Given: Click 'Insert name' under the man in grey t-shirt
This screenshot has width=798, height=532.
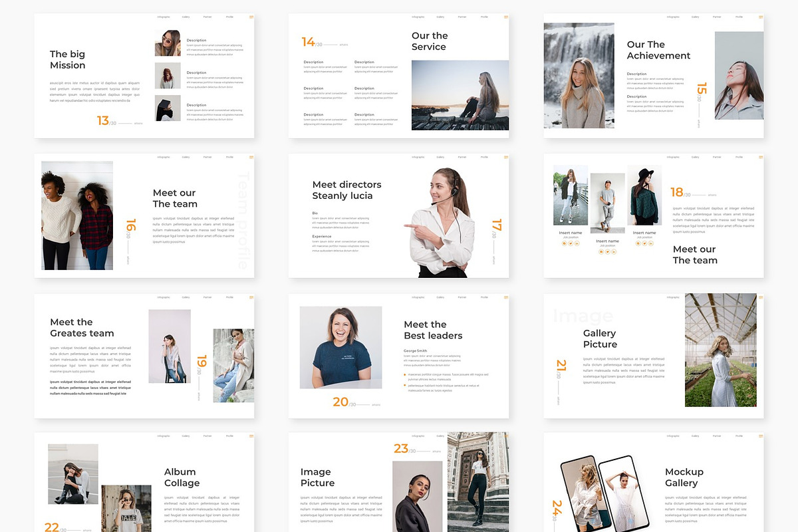Looking at the screenshot, I should pos(607,241).
